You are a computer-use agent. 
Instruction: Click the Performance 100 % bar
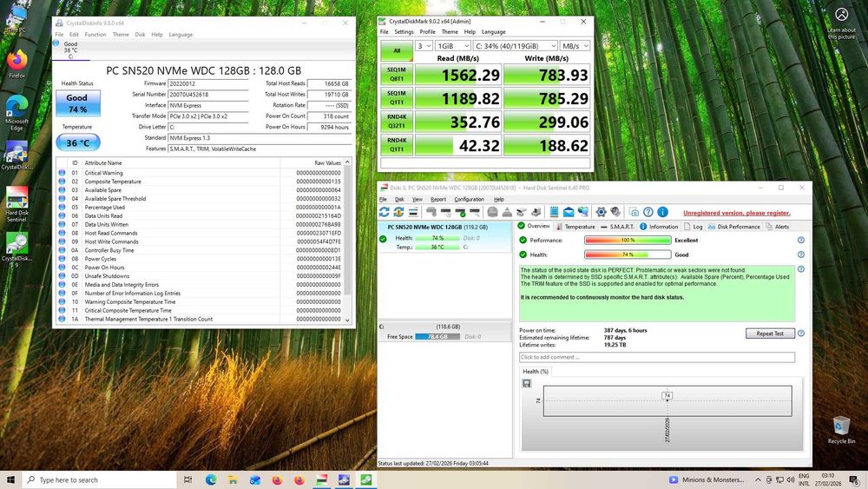(628, 241)
